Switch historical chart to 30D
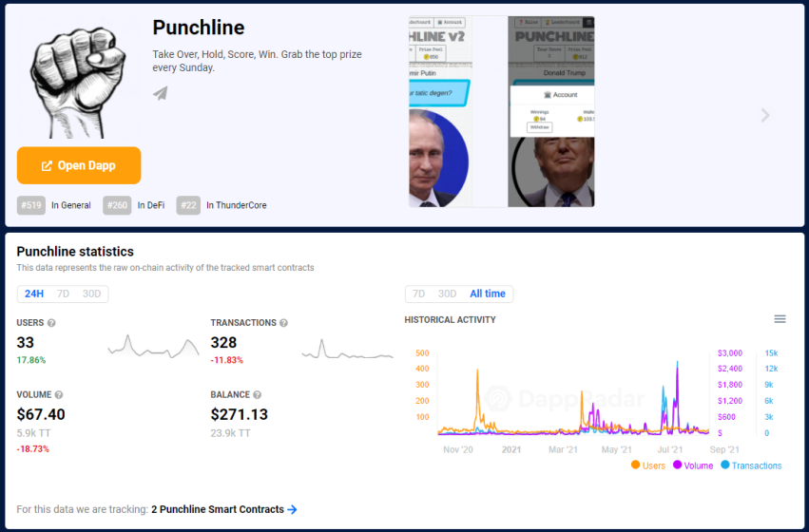809x532 pixels. [x=448, y=294]
